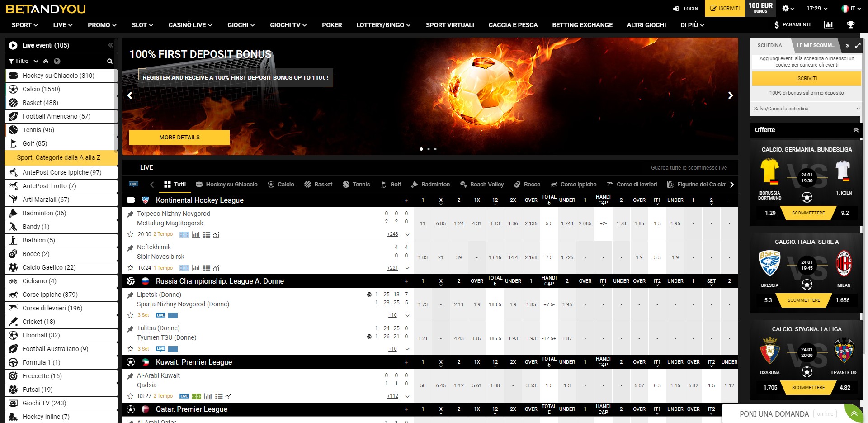
Task: Open the statistics bar-chart icon beside Pagamenti
Action: click(828, 25)
